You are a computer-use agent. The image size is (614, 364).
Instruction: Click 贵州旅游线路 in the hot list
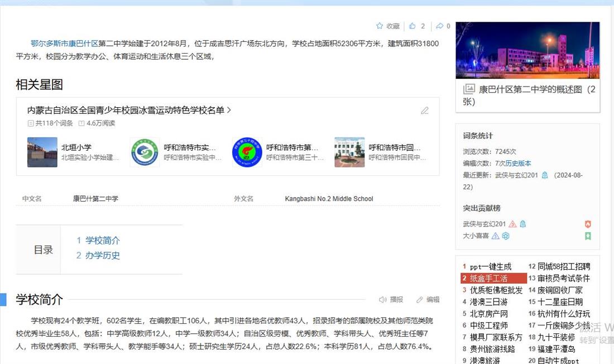(x=493, y=349)
